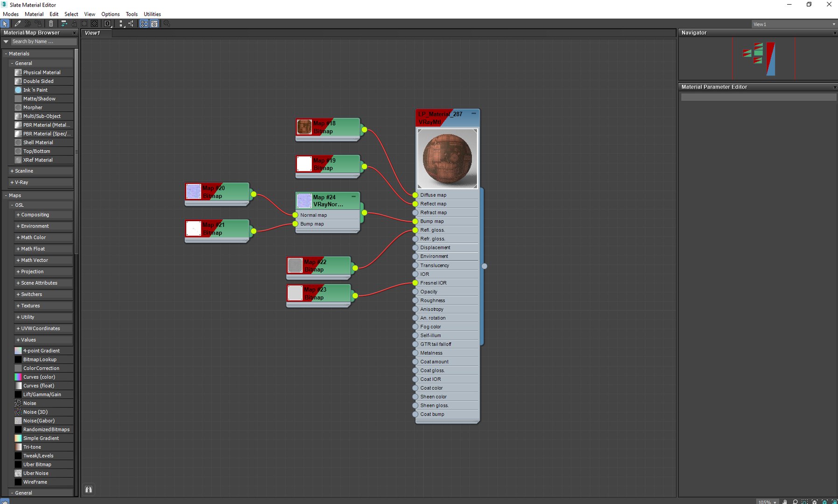This screenshot has width=838, height=504.
Task: Close the Navigator panel
Action: click(835, 33)
